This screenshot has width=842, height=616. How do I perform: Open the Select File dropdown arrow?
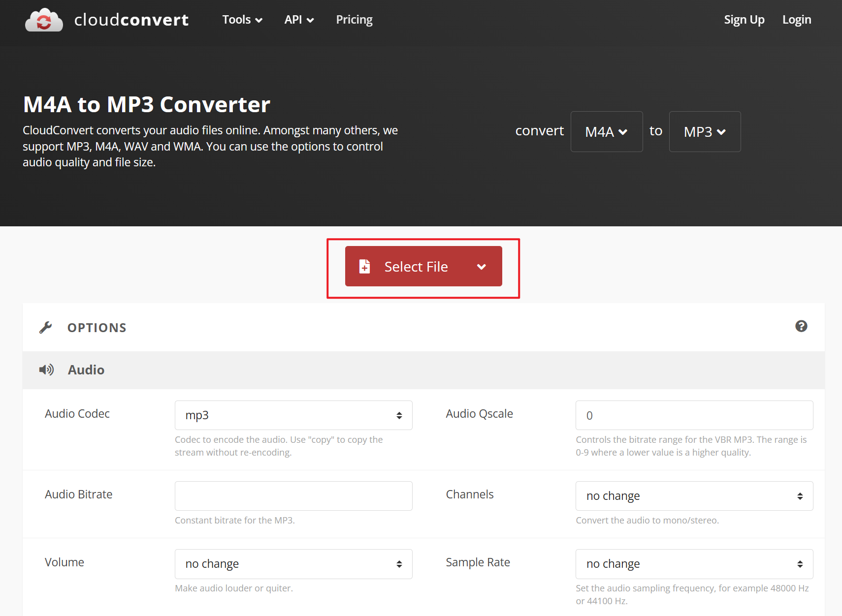tap(482, 267)
